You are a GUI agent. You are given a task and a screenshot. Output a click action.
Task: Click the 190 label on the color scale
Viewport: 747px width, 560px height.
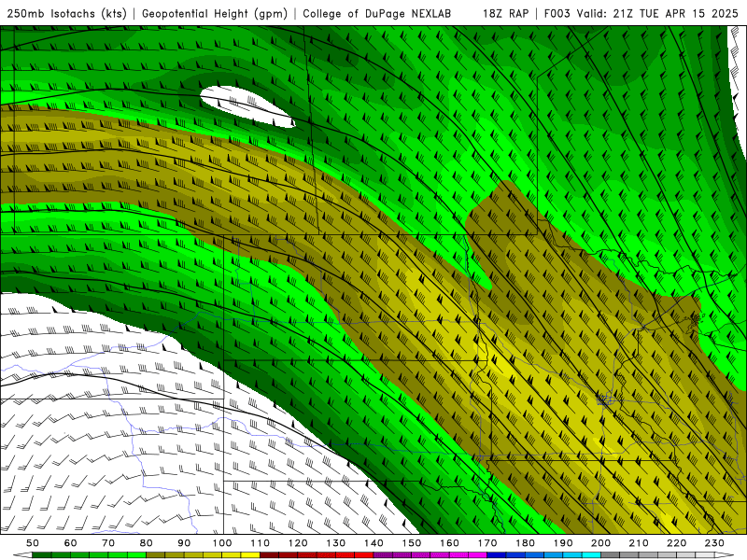pyautogui.click(x=563, y=543)
